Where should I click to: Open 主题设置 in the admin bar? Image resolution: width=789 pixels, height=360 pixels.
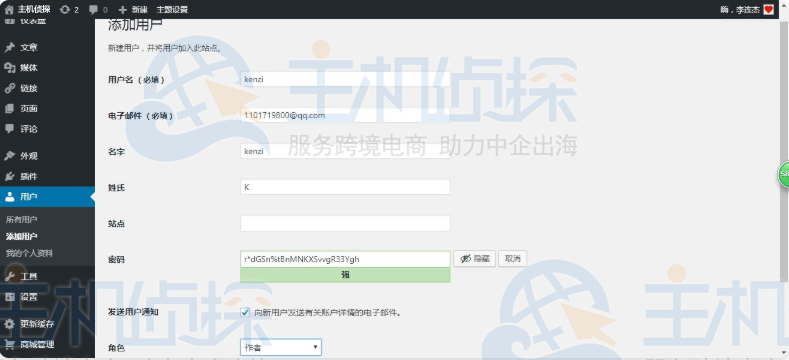point(172,10)
